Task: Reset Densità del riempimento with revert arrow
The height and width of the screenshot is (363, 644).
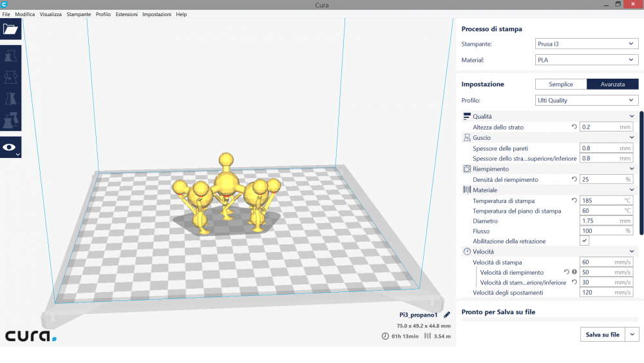Action: (x=574, y=179)
